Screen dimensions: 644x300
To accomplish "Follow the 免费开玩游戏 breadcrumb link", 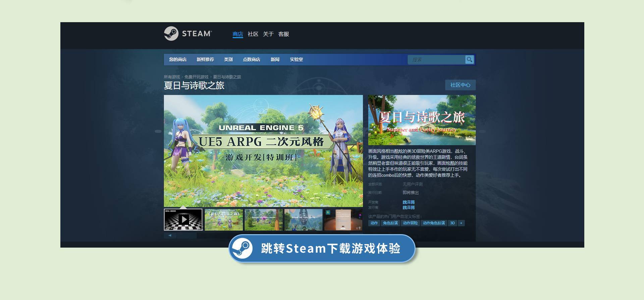I will coord(197,77).
